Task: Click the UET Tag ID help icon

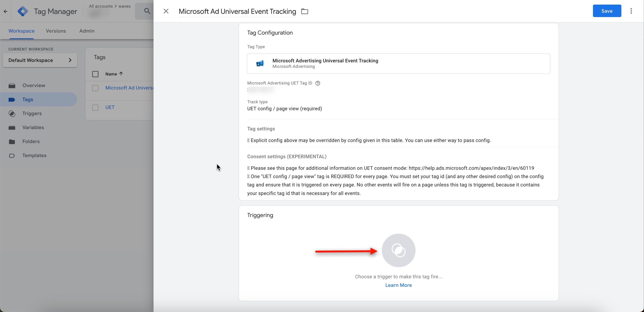Action: tap(318, 83)
